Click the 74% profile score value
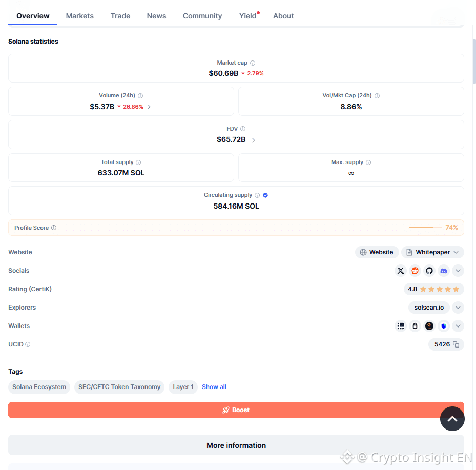 pos(451,228)
